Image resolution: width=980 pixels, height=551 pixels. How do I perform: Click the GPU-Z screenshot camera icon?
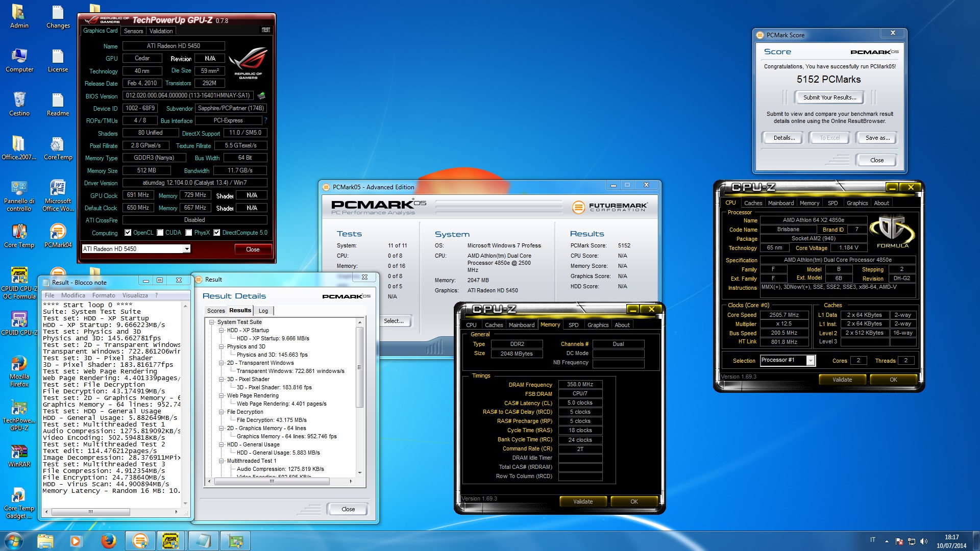(265, 30)
